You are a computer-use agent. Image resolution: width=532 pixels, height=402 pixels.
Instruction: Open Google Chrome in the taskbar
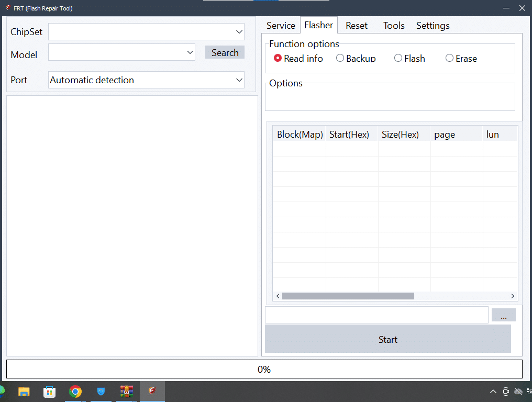[x=75, y=392]
